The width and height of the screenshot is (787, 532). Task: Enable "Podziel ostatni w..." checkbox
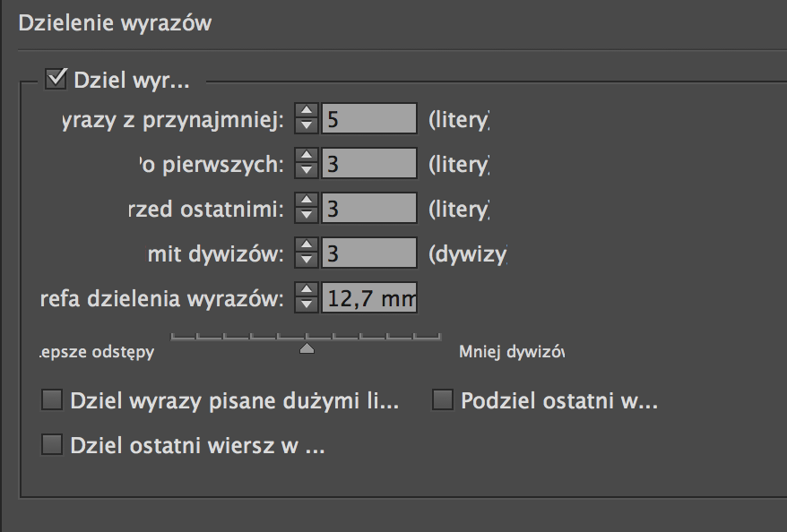click(443, 400)
